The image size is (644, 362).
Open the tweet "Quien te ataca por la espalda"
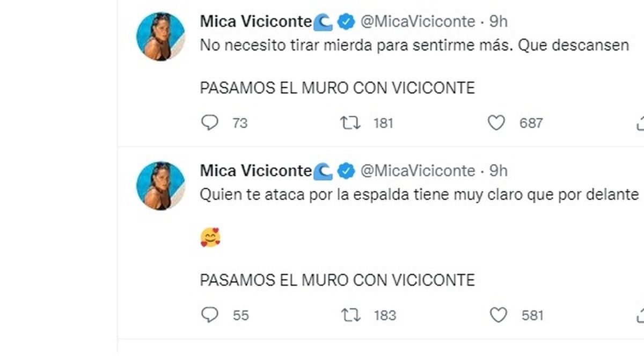tap(419, 195)
